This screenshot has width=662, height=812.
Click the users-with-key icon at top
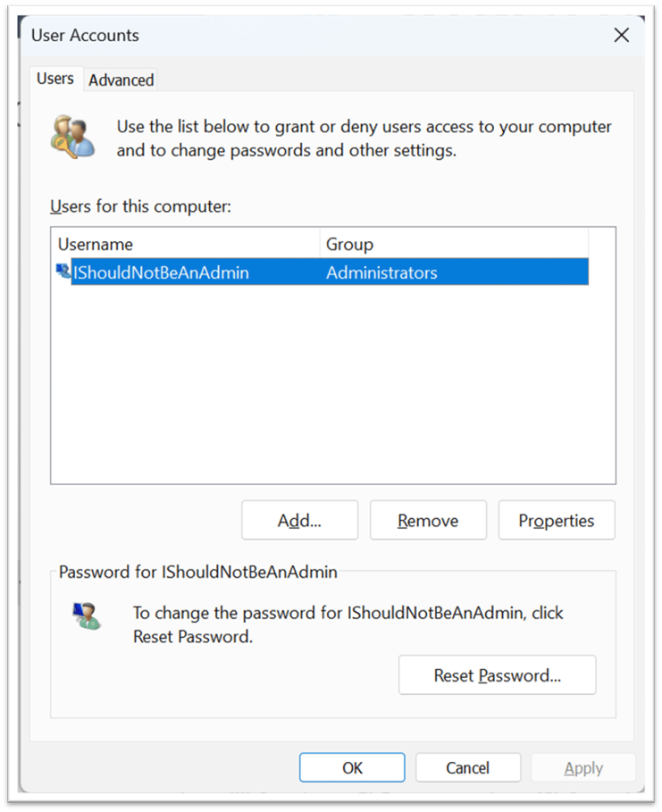pos(72,137)
